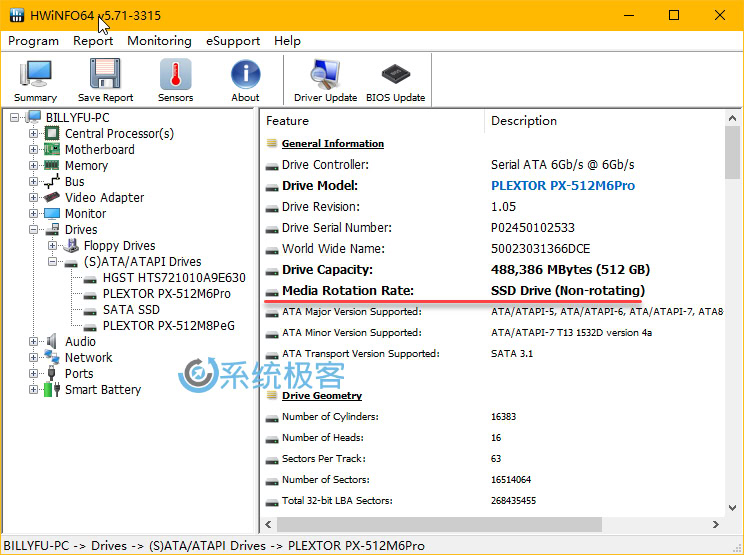Click the World Wide Name row
The height and width of the screenshot is (555, 744).
coord(493,249)
